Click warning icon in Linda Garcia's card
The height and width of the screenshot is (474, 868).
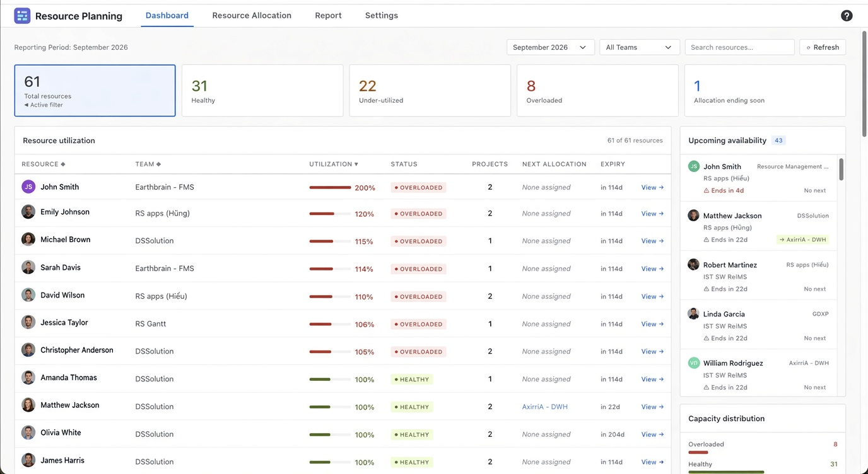click(x=707, y=338)
